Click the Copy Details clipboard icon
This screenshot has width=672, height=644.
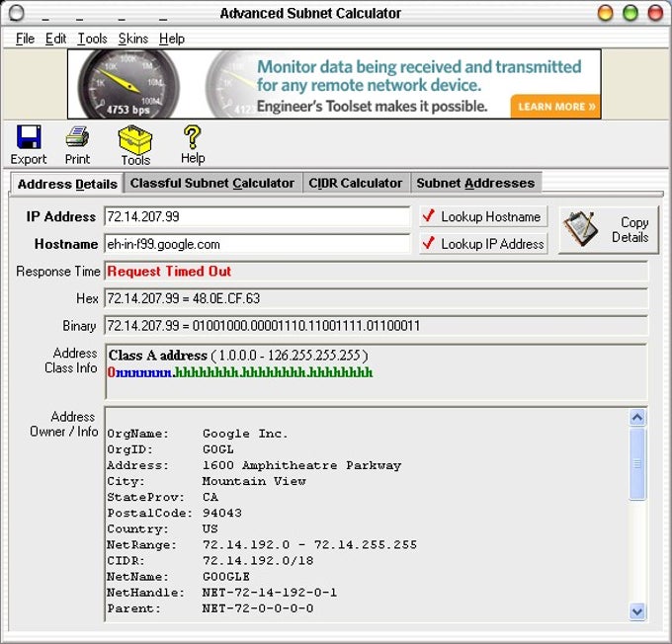coord(581,229)
